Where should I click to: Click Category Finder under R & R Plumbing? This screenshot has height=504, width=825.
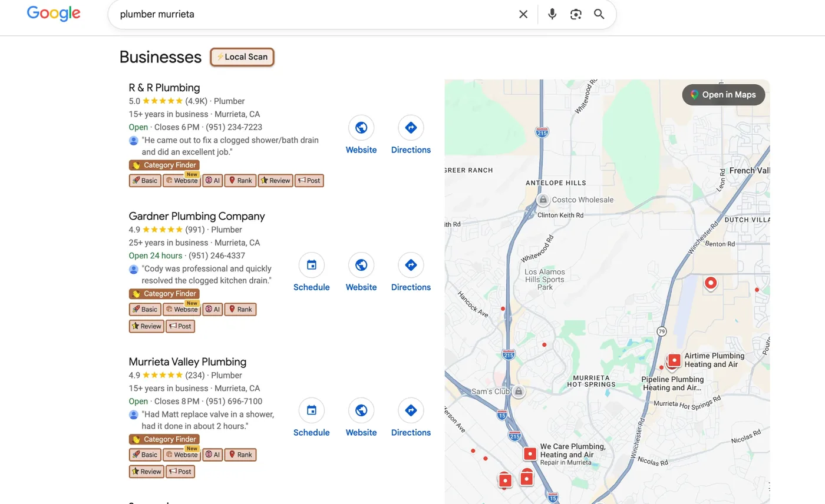(x=164, y=165)
